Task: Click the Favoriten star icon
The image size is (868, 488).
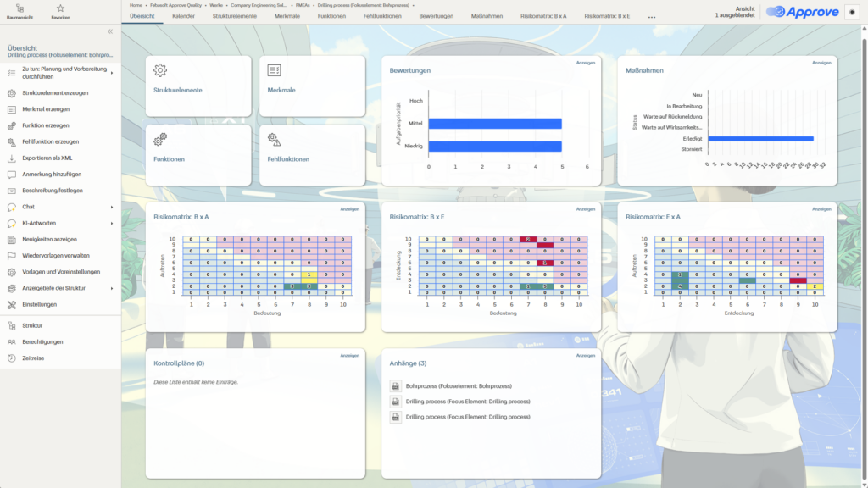Action: (x=60, y=10)
